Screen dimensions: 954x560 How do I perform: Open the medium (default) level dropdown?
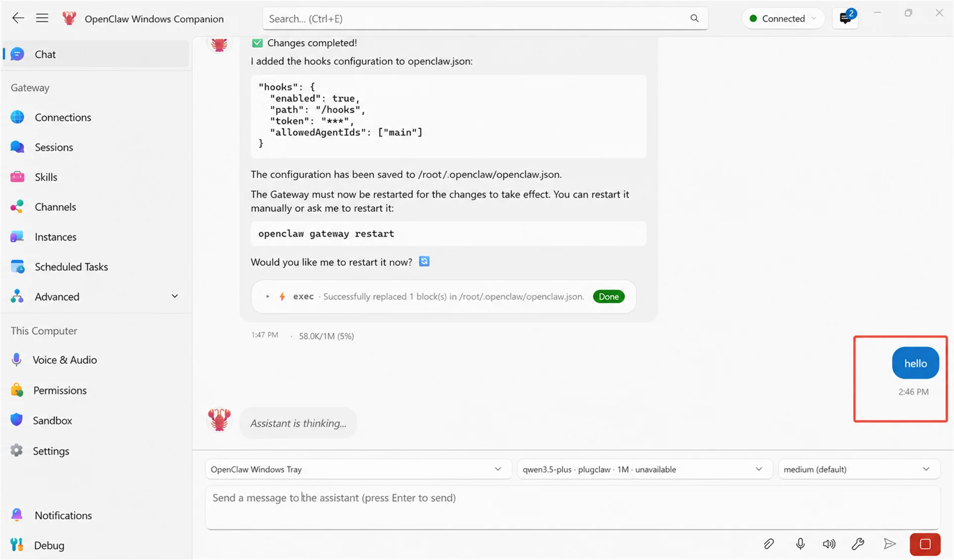tap(859, 469)
